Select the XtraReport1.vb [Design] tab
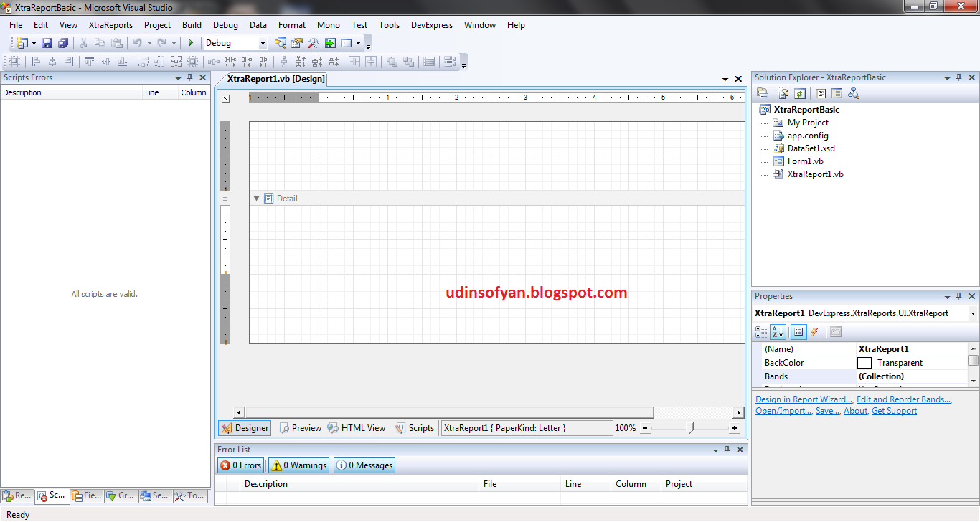Viewport: 980px width, 522px height. pos(276,79)
